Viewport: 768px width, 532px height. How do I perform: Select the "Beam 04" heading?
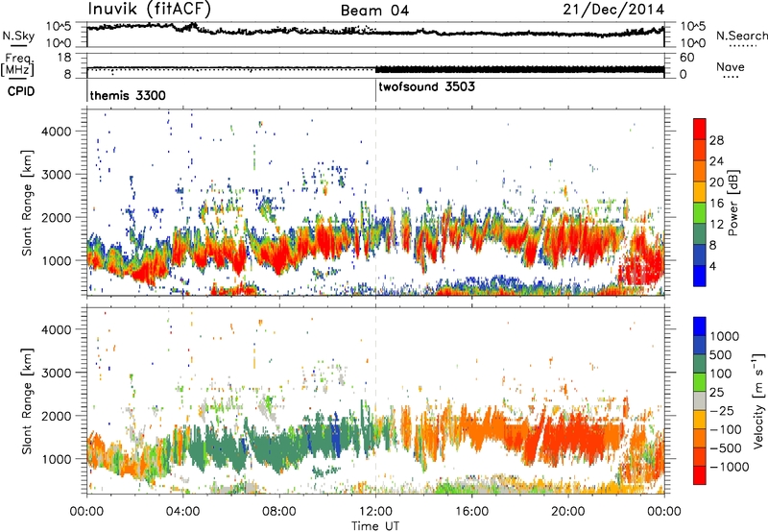pyautogui.click(x=374, y=11)
